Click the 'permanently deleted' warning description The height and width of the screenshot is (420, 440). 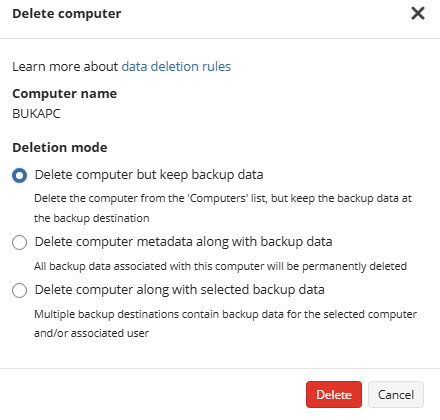220,266
